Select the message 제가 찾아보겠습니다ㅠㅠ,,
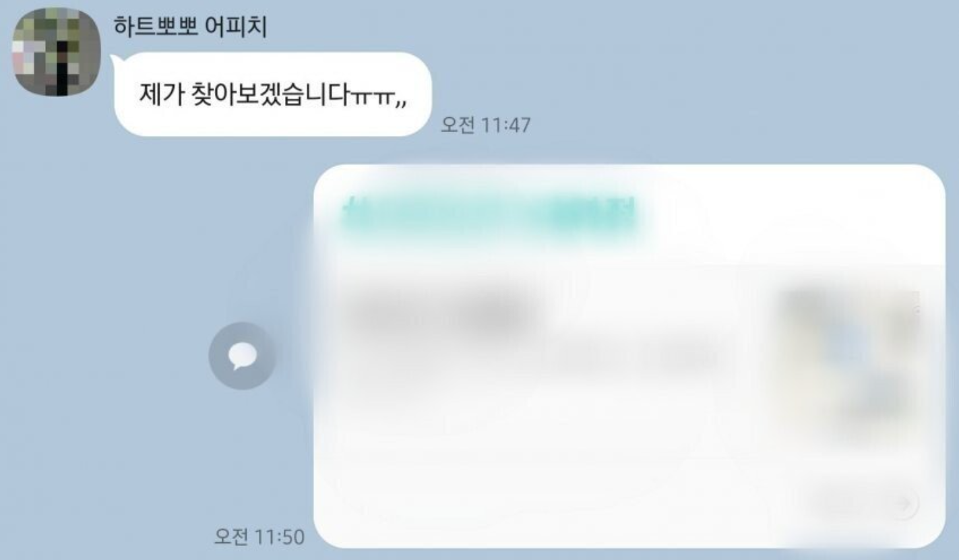This screenshot has height=560, width=959. (x=272, y=94)
